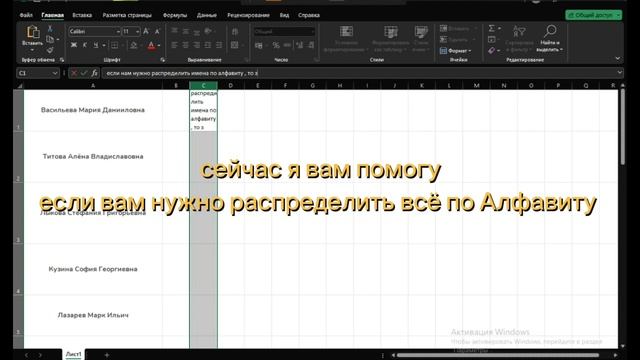Open the underline style dropdown arrow
The height and width of the screenshot is (360, 640).
coord(104,45)
